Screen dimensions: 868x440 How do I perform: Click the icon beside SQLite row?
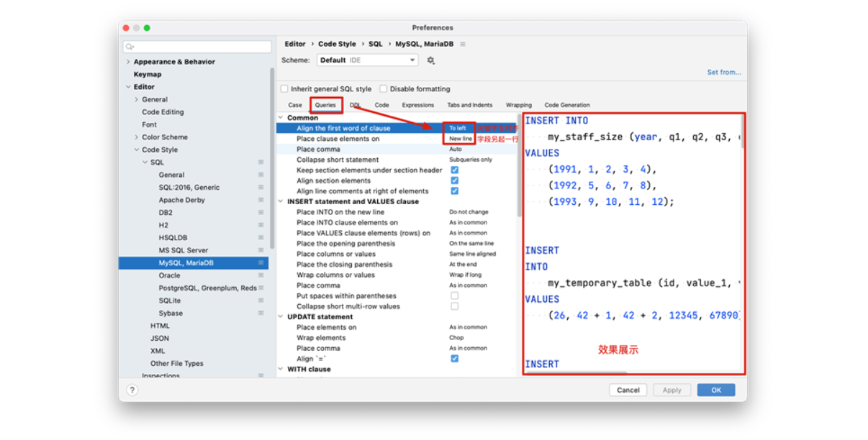coord(261,301)
